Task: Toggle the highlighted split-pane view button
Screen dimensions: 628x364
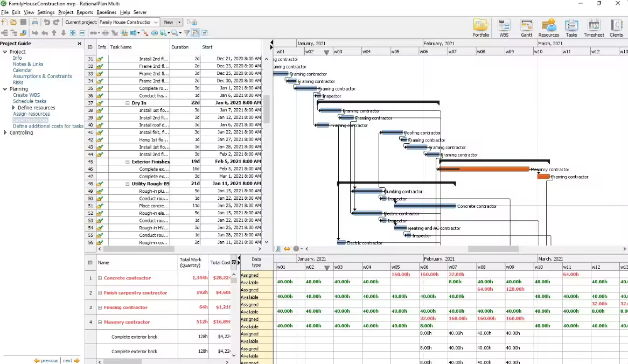Action: click(x=195, y=33)
